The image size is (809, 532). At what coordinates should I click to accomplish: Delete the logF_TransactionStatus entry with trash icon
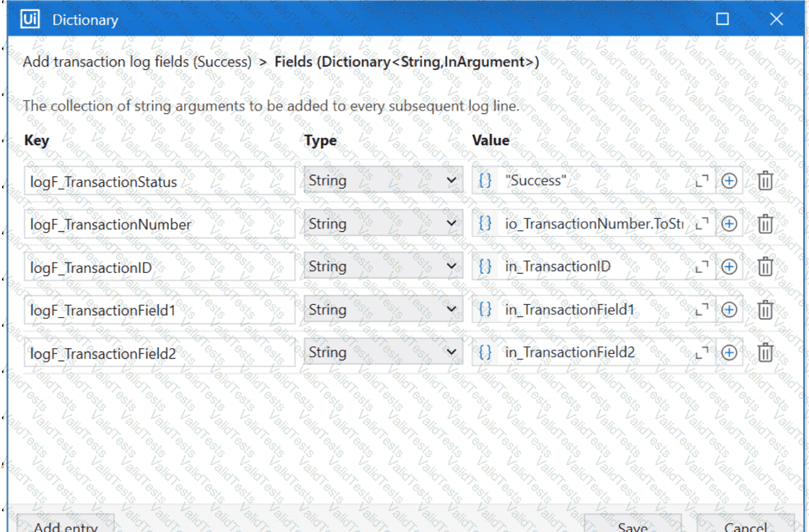click(765, 181)
